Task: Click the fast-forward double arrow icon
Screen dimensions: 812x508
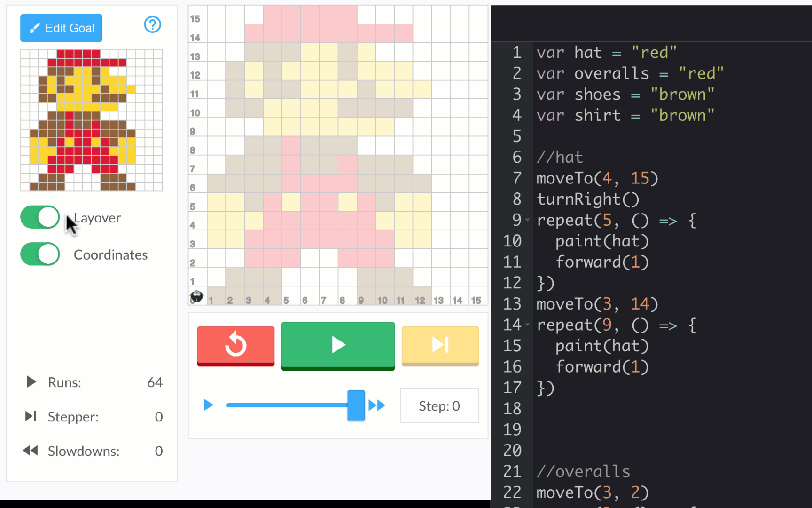Action: tap(377, 405)
